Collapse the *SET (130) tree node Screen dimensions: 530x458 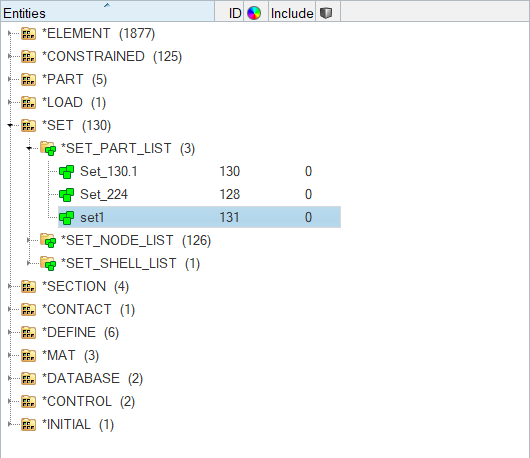point(10,125)
